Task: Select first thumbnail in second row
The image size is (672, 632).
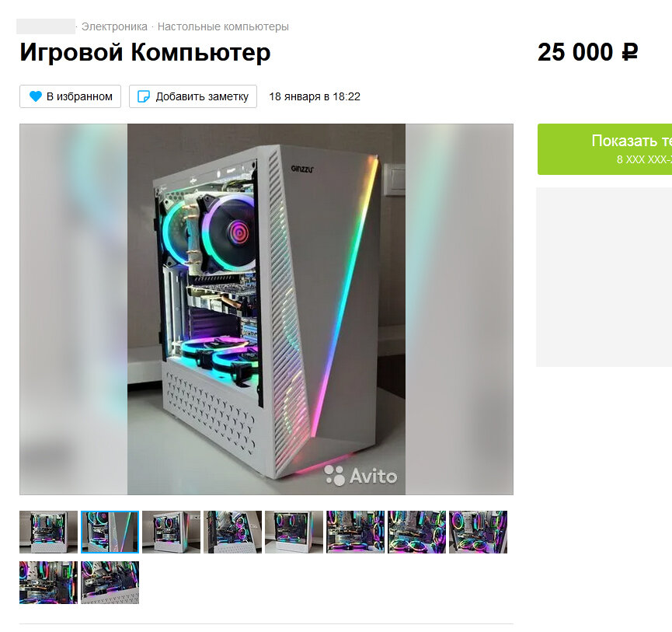Action: (x=48, y=582)
